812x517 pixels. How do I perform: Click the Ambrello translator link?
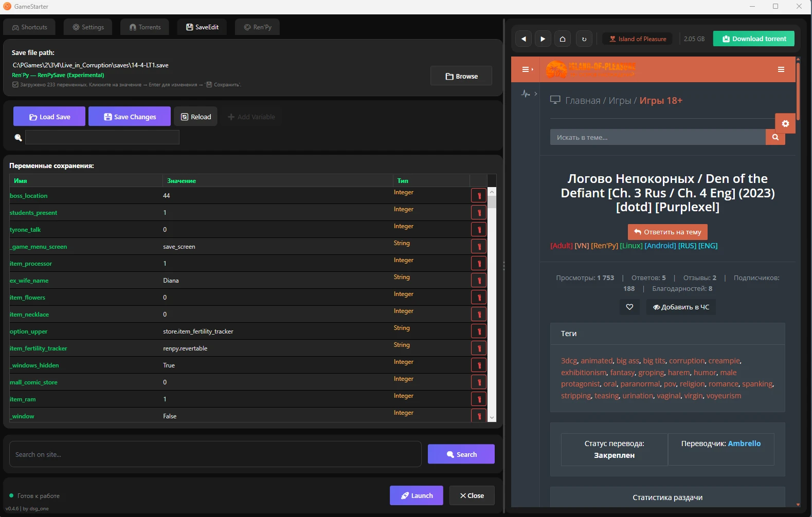[x=744, y=444]
